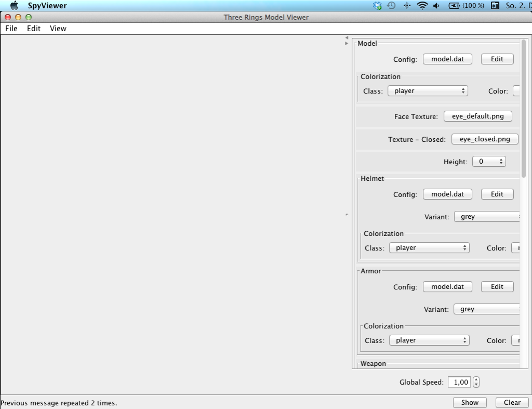
Task: Click the Global Speed stepper arrows
Action: 476,382
